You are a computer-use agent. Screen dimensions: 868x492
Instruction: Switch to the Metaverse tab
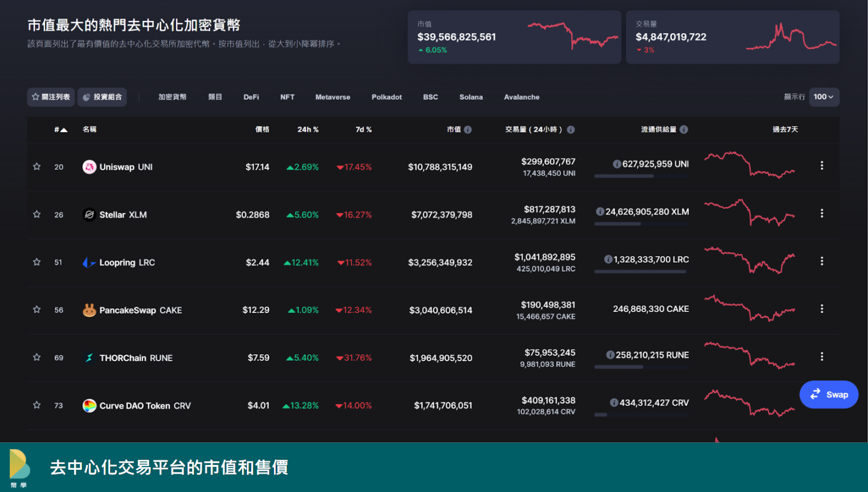coord(333,97)
